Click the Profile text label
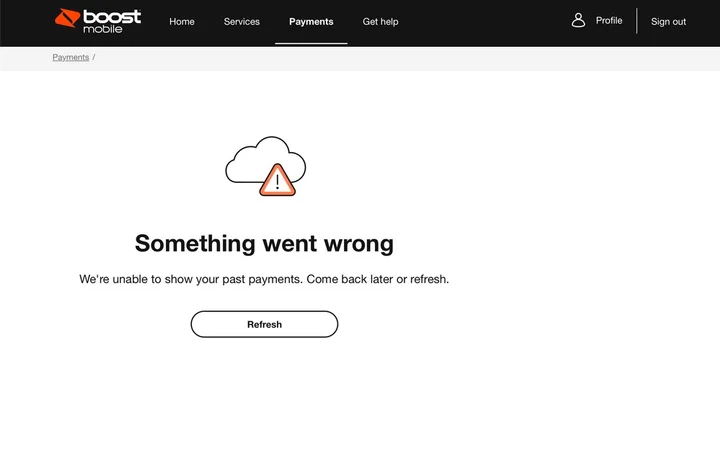The width and height of the screenshot is (720, 454). (609, 20)
